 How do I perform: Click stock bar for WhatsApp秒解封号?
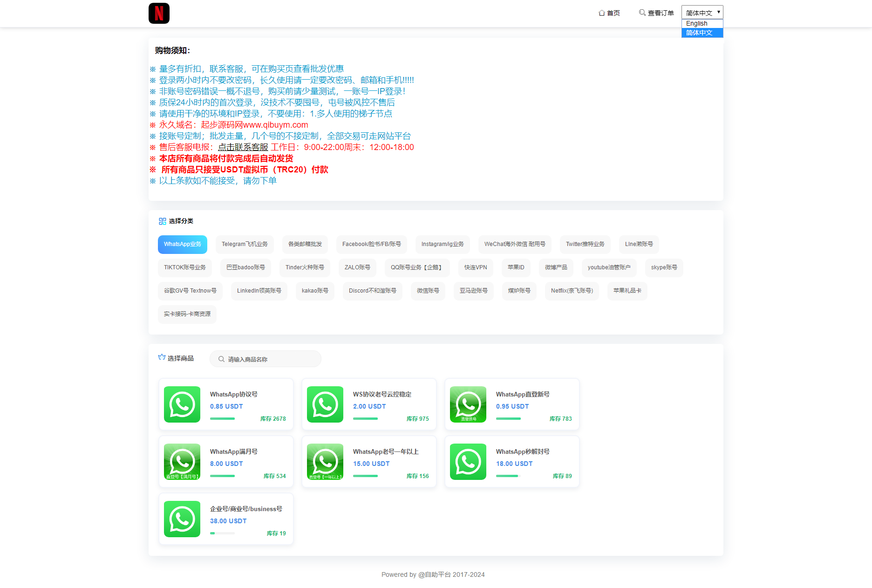pos(508,476)
